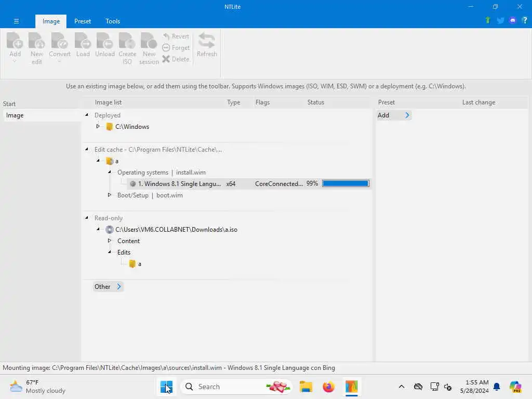This screenshot has height=399, width=532.
Task: Open the Twitter link icon
Action: point(500,20)
